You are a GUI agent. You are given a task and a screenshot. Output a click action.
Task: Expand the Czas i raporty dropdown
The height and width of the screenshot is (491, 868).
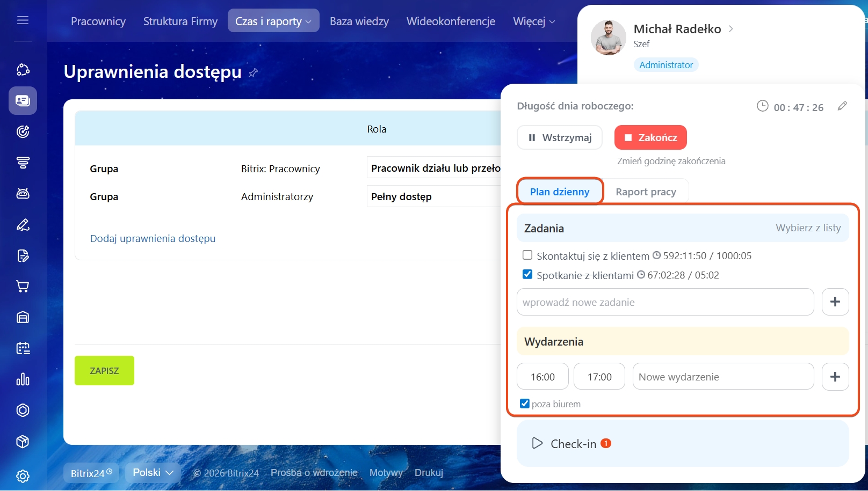click(x=273, y=21)
